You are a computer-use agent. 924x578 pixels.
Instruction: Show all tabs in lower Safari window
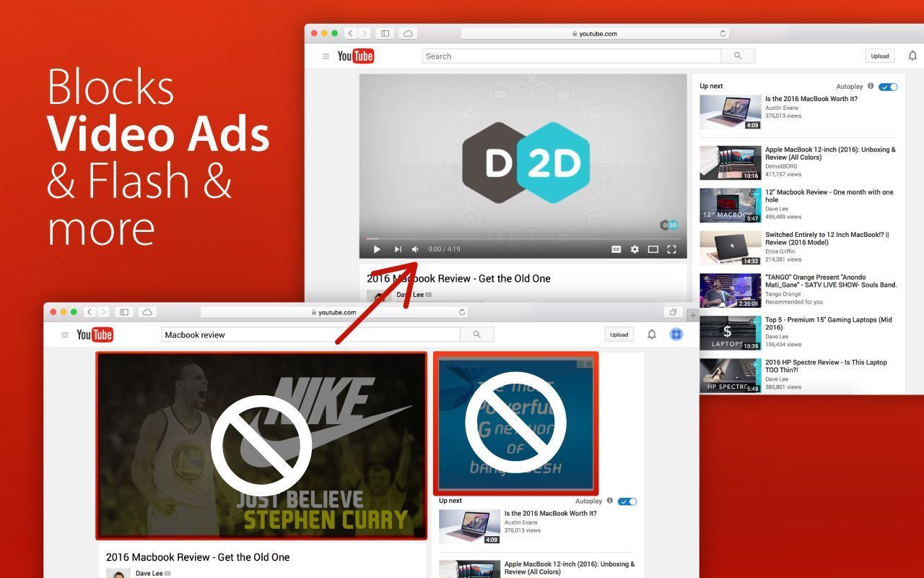click(x=673, y=312)
